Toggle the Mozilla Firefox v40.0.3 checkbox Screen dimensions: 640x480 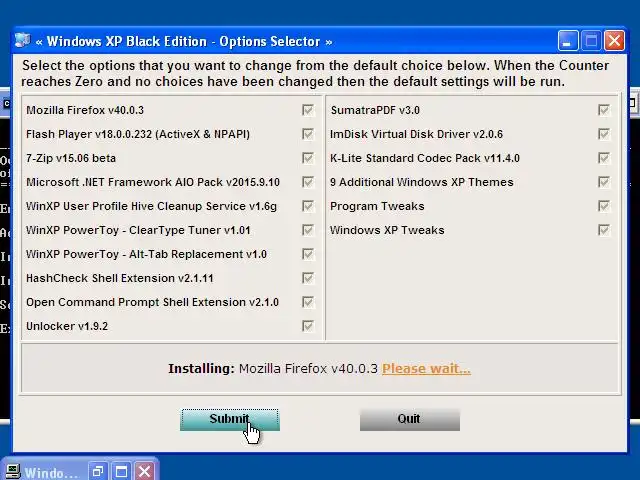(x=308, y=110)
